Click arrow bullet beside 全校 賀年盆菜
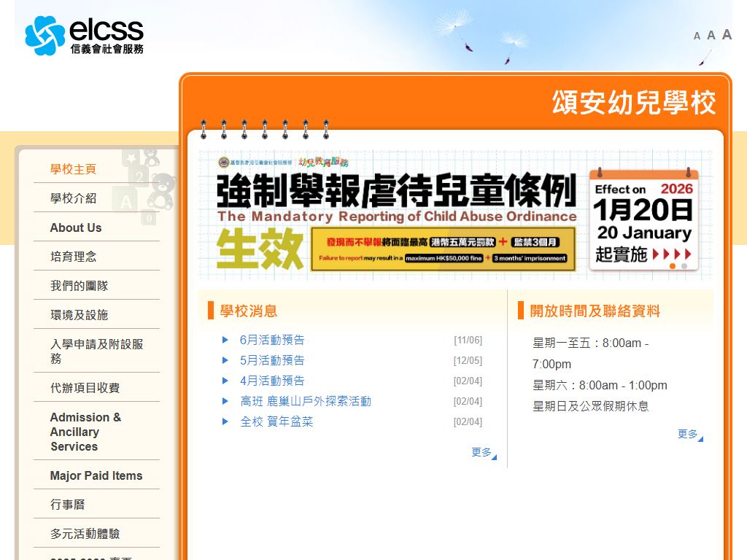The width and height of the screenshot is (747, 560). 225,422
